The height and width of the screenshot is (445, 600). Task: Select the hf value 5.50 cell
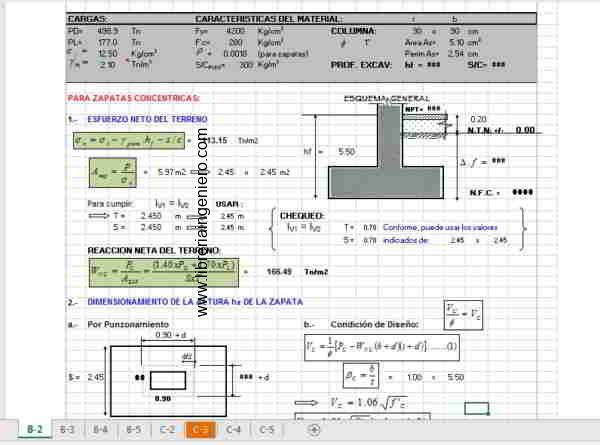click(348, 151)
